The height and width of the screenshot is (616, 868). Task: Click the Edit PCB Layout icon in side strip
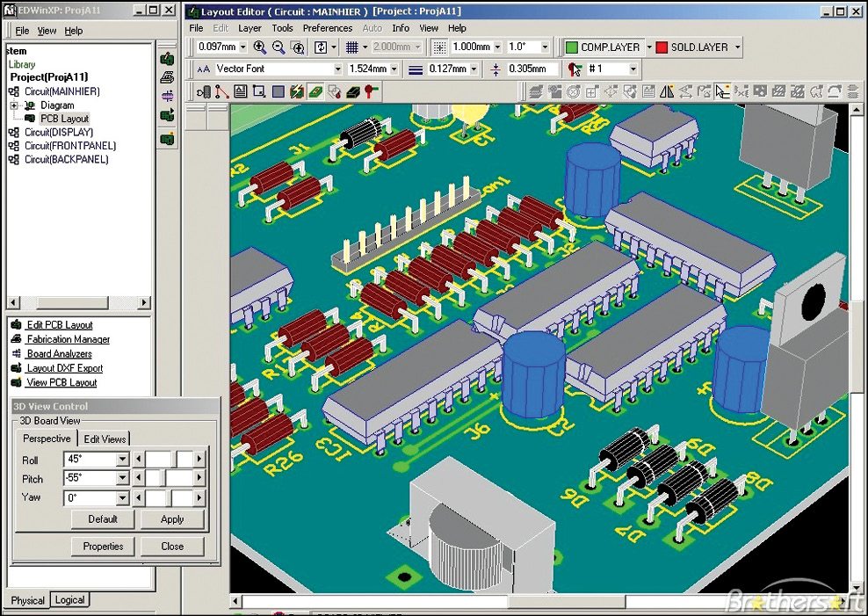[167, 58]
